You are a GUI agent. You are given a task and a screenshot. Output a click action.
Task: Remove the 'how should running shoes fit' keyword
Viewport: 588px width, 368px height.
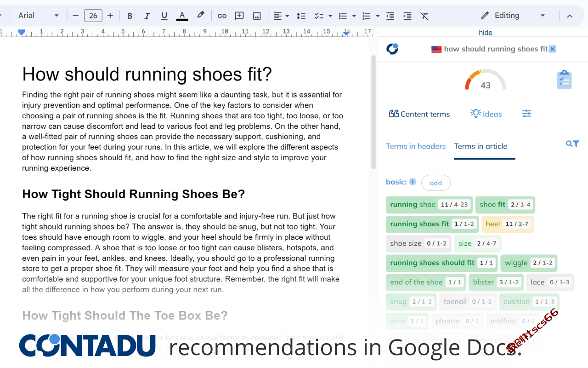point(553,49)
